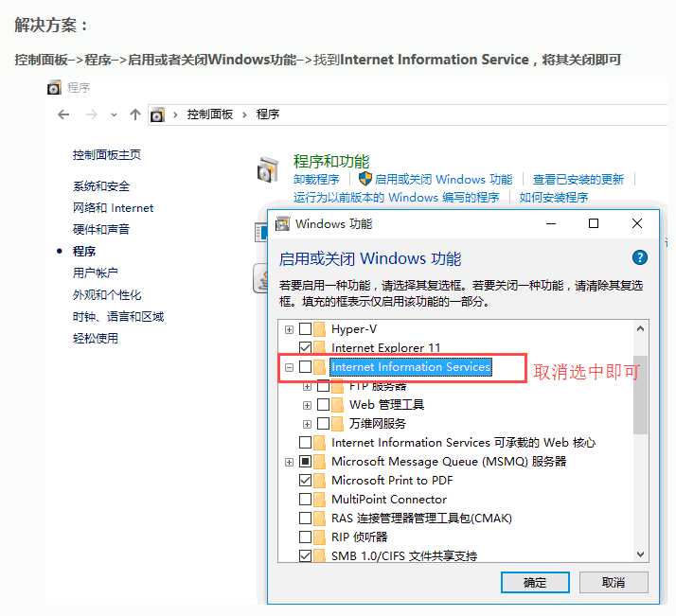Click 启用或关闭 Windows 功能 link
676x616 pixels.
pyautogui.click(x=444, y=179)
